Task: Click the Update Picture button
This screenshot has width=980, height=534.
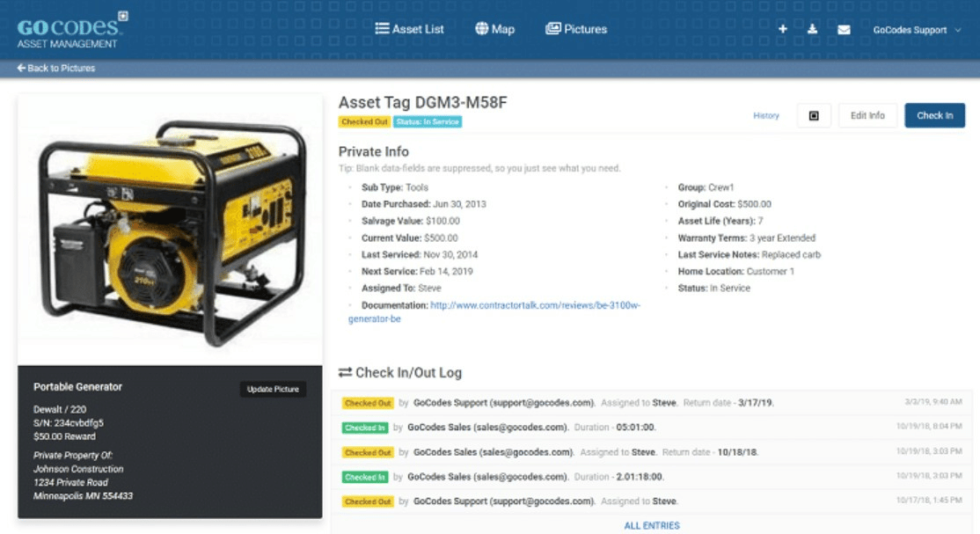Action: (273, 389)
